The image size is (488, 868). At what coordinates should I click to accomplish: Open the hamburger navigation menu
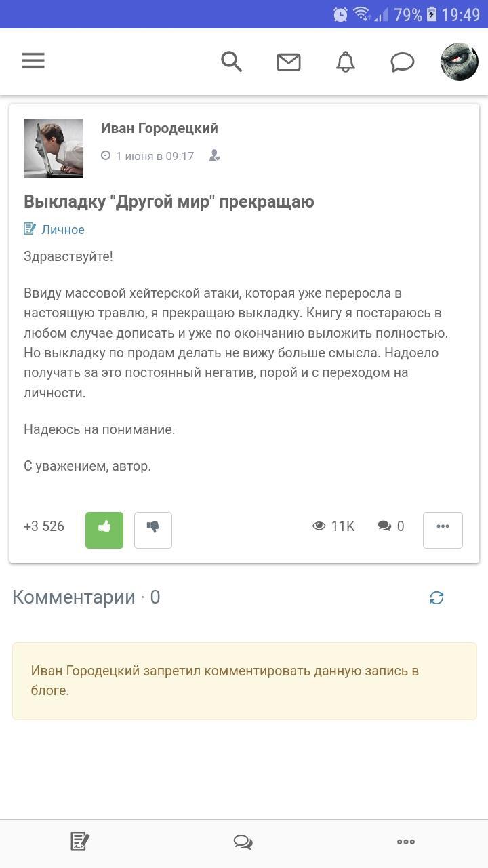pyautogui.click(x=33, y=61)
